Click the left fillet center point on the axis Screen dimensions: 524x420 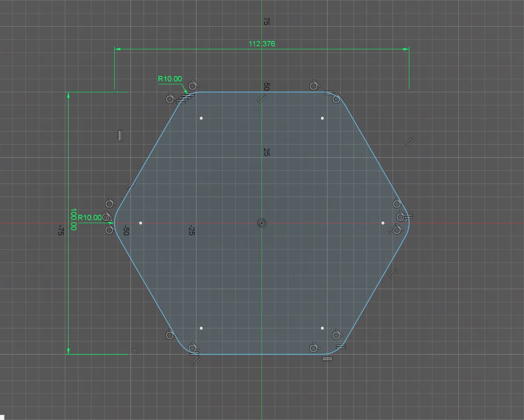pyautogui.click(x=141, y=223)
